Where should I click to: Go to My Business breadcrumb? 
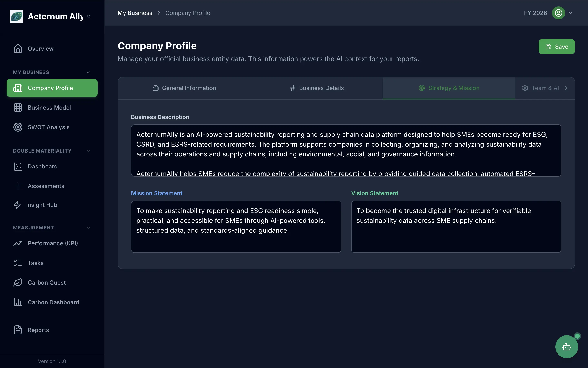[x=135, y=13]
